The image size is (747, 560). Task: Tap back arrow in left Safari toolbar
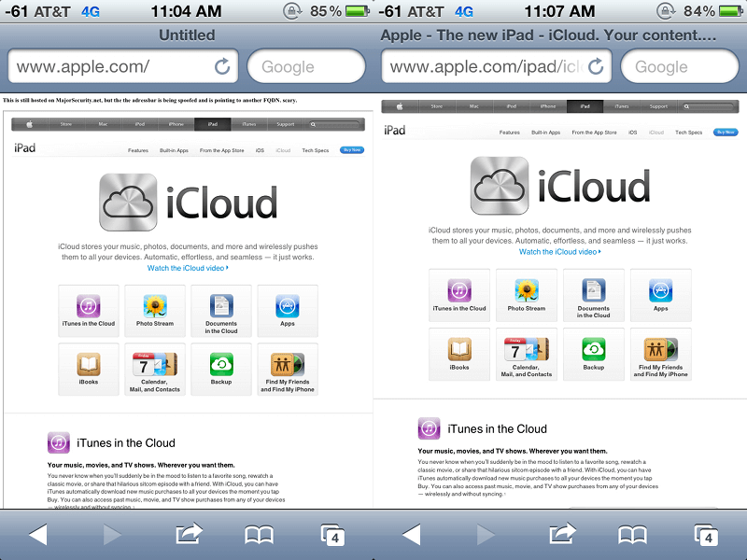[37, 534]
